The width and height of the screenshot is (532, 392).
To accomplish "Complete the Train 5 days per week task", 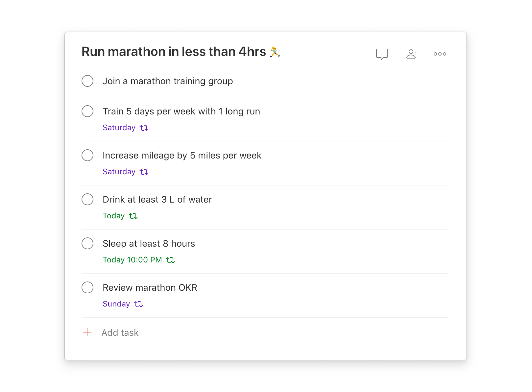I will pos(87,111).
